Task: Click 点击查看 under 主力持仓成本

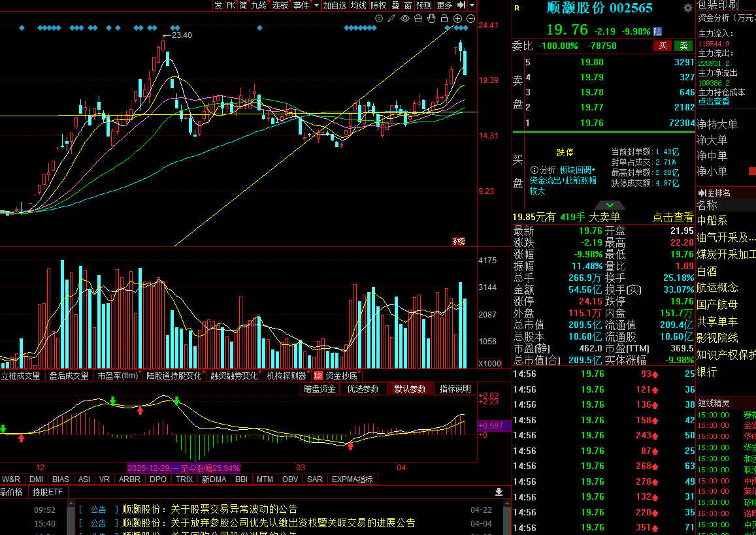Action: click(x=714, y=102)
